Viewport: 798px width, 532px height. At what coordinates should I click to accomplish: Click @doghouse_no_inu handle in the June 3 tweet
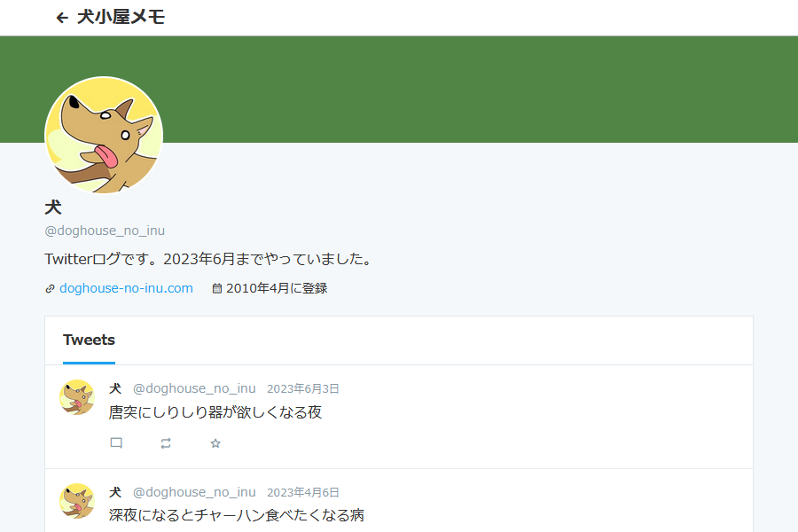point(194,388)
